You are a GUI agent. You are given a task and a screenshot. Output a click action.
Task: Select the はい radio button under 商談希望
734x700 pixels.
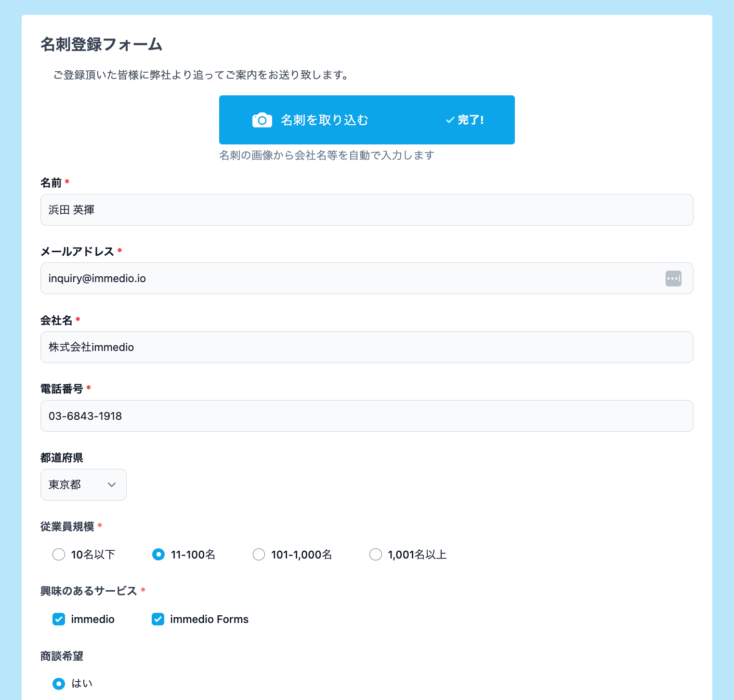click(59, 684)
